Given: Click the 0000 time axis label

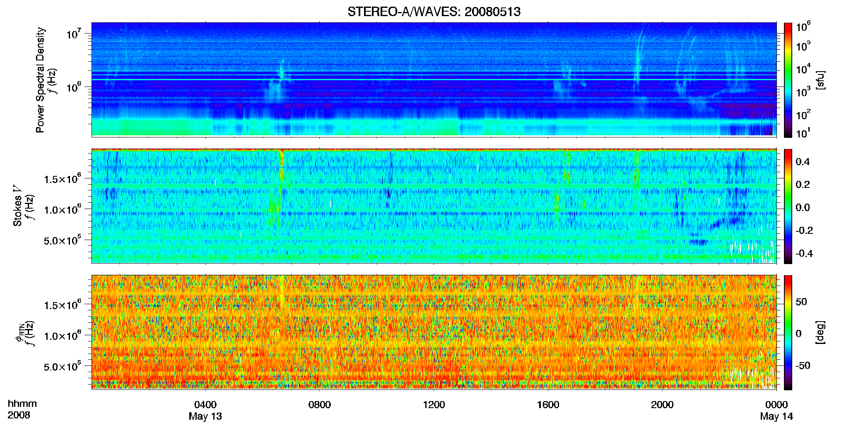Looking at the screenshot, I should click(776, 404).
